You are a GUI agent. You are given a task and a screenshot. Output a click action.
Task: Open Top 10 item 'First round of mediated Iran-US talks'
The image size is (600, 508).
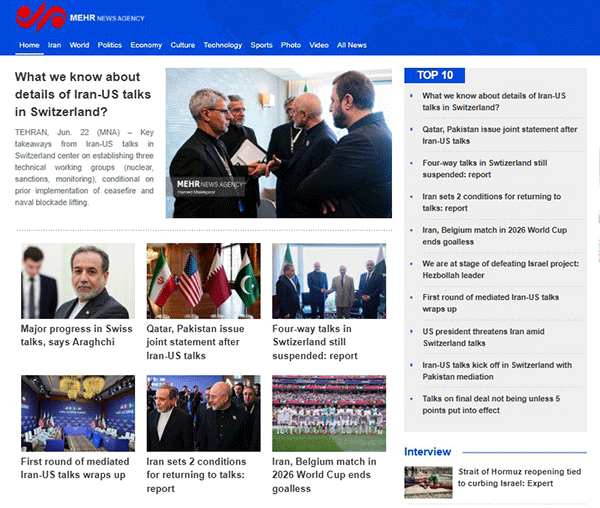click(x=491, y=303)
